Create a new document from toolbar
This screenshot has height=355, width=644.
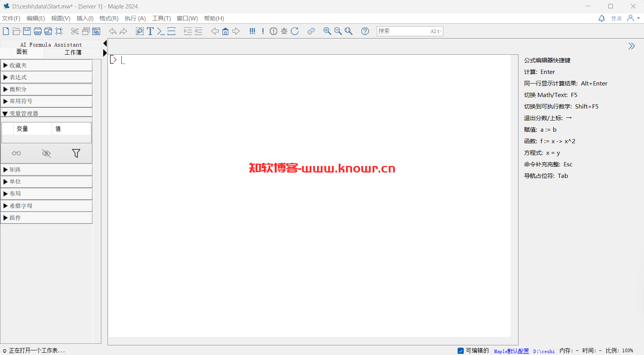pos(6,31)
